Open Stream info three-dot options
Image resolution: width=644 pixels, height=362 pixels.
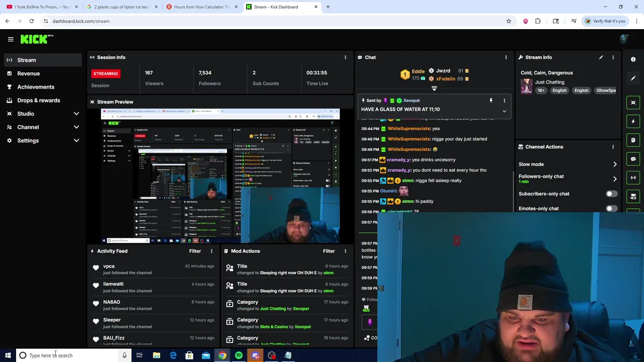(613, 57)
